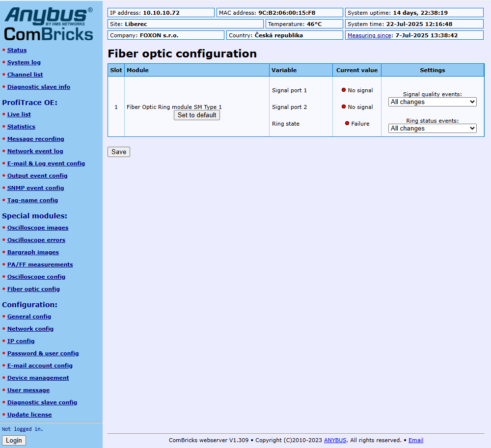
Task: Open PA/FF measurements page
Action: tap(40, 264)
